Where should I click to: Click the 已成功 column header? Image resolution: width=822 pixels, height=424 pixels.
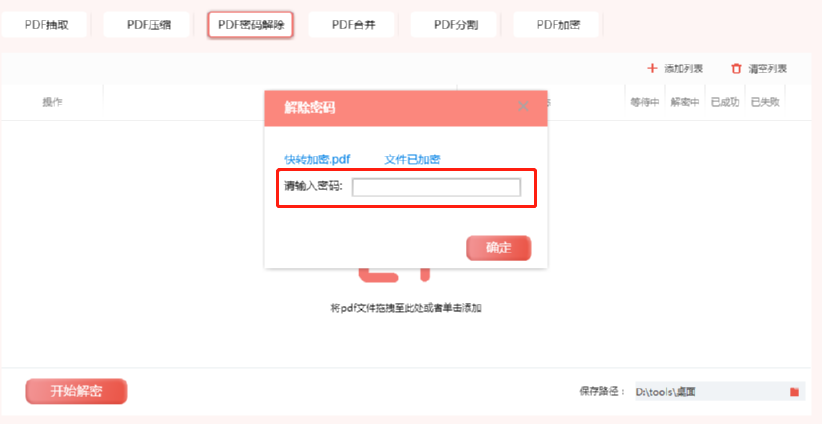724,102
